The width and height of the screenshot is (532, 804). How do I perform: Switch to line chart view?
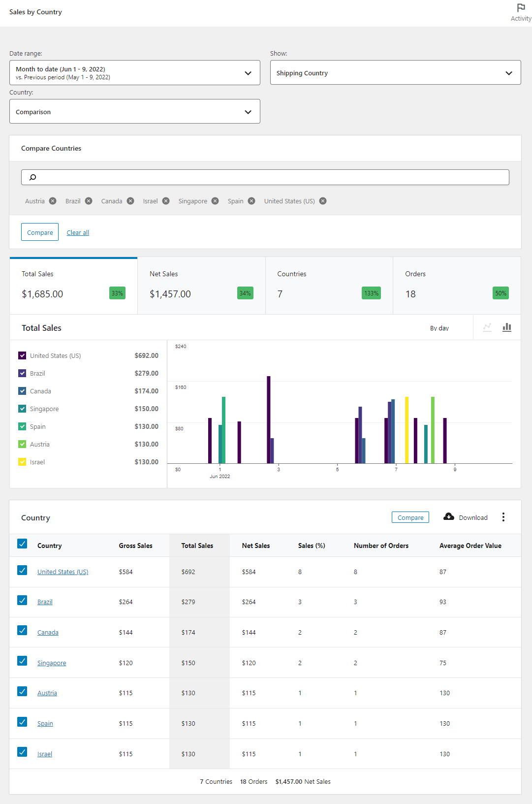coord(487,327)
